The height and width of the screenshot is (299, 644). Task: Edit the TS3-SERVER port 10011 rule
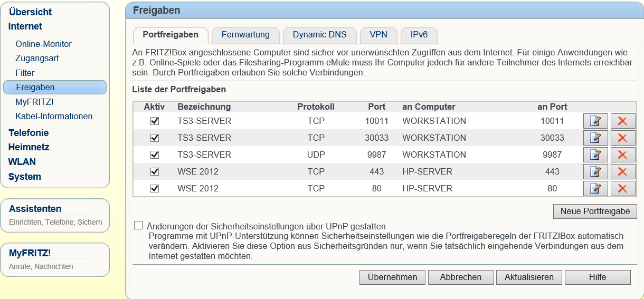point(595,121)
